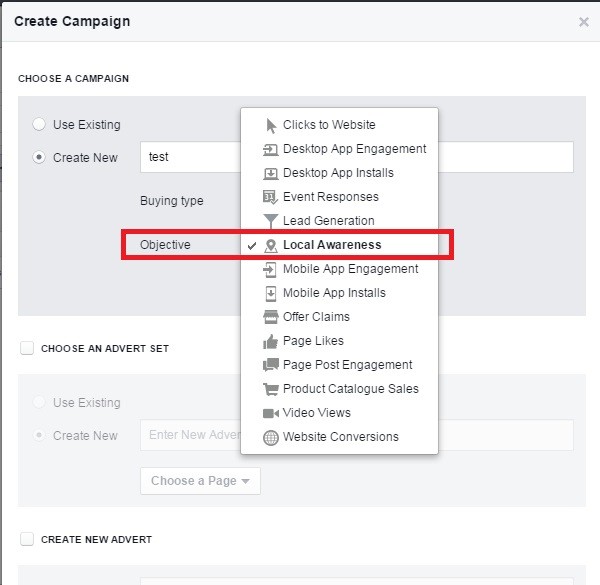The width and height of the screenshot is (600, 585).
Task: Enable the Create New Advert checkbox
Action: pos(27,539)
